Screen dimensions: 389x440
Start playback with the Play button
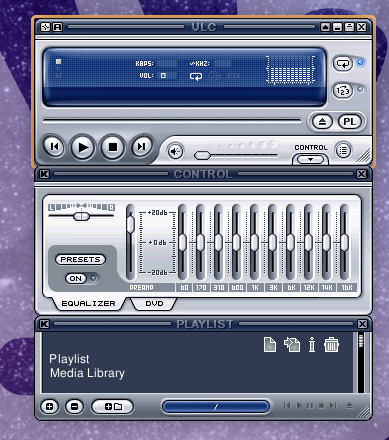pyautogui.click(x=83, y=147)
